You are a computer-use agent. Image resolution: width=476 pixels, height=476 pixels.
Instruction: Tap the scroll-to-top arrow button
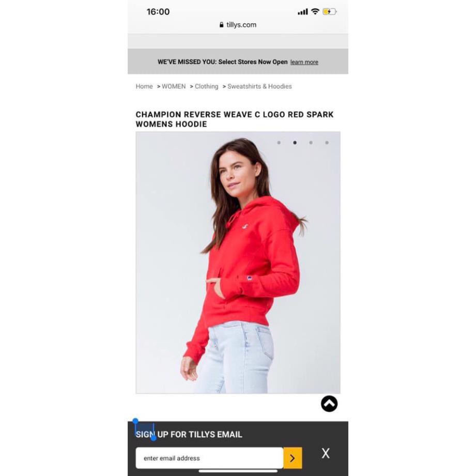click(329, 404)
